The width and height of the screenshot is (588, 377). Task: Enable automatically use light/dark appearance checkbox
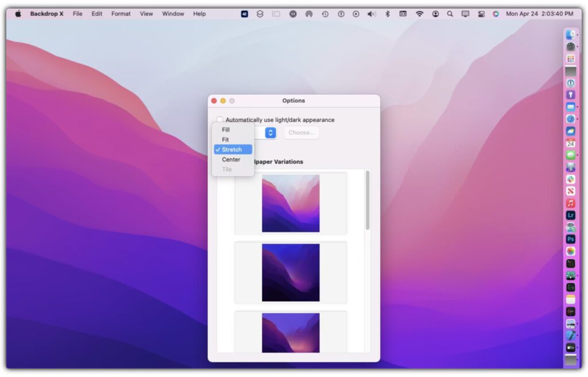(220, 120)
